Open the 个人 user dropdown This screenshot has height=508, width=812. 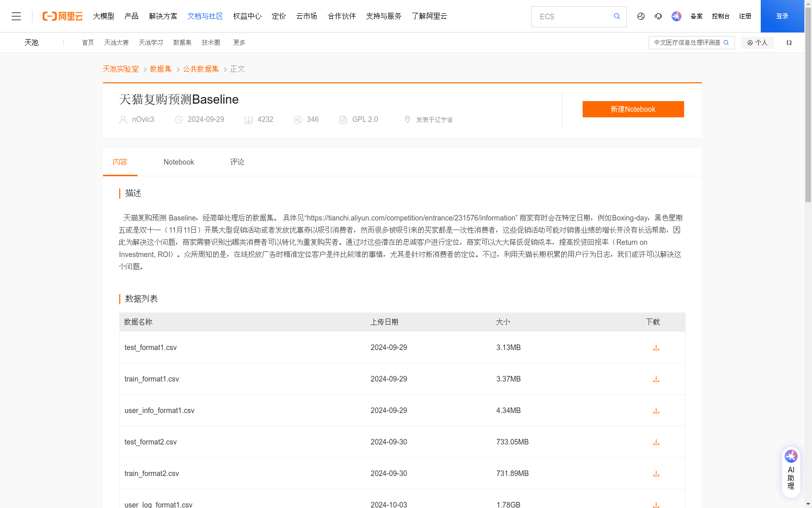757,43
